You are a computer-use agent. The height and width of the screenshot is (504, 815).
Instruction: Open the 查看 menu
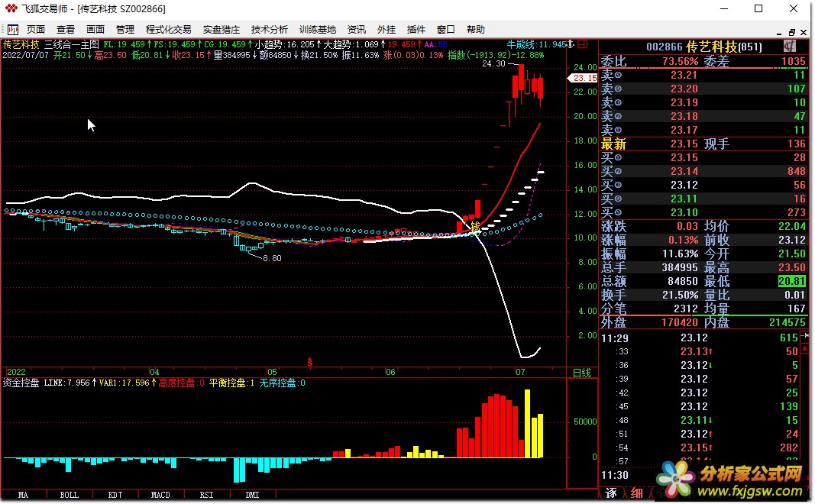coord(66,30)
